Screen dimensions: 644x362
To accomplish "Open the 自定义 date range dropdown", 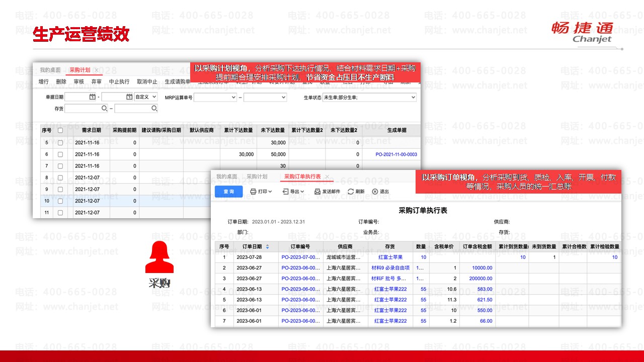I will click(x=146, y=97).
